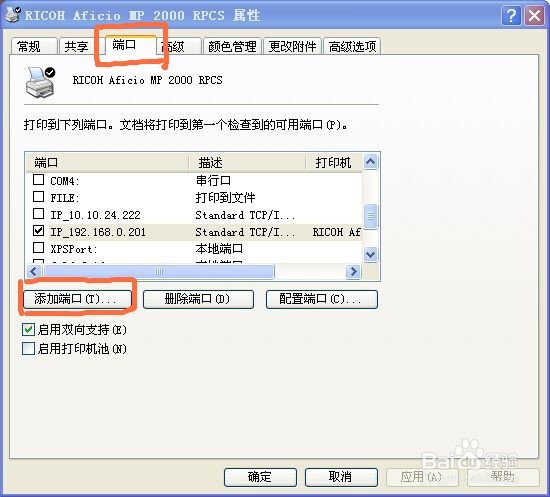550x497 pixels.
Task: Click the help question mark title icon
Action: point(511,16)
